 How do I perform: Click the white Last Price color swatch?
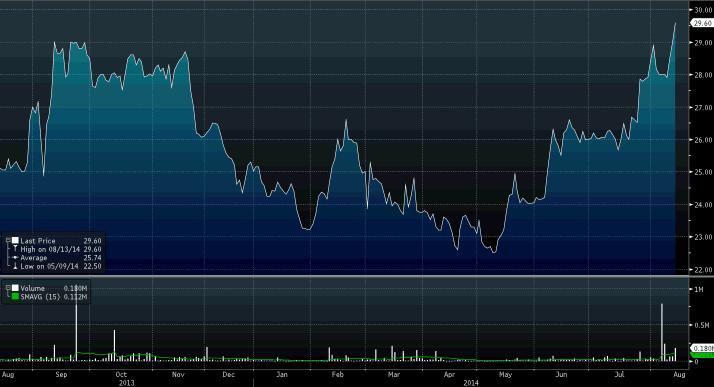(15, 240)
